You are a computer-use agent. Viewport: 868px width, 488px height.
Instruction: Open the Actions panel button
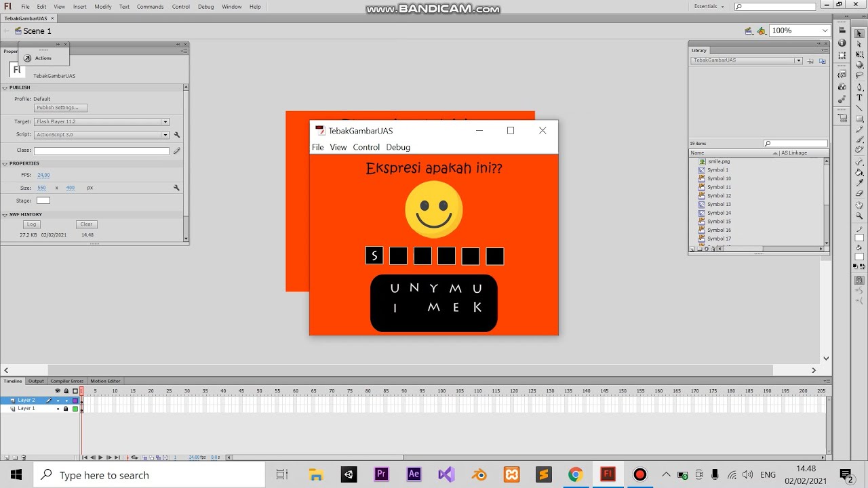tap(37, 58)
